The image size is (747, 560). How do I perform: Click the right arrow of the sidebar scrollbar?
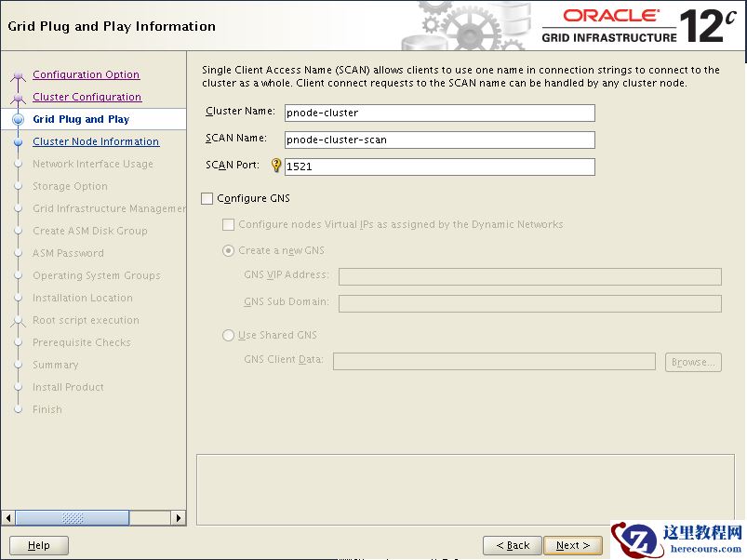(179, 518)
